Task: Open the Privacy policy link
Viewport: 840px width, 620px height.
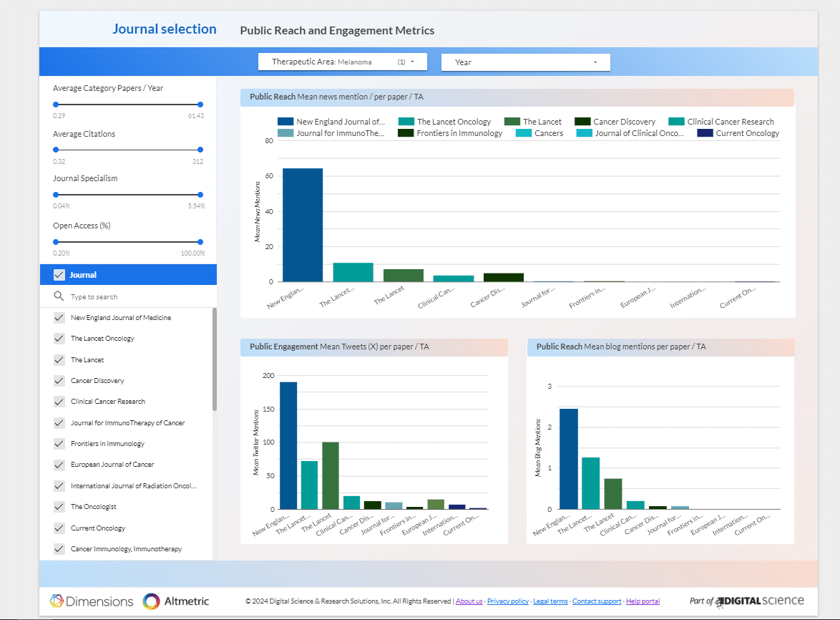Action: pos(507,601)
